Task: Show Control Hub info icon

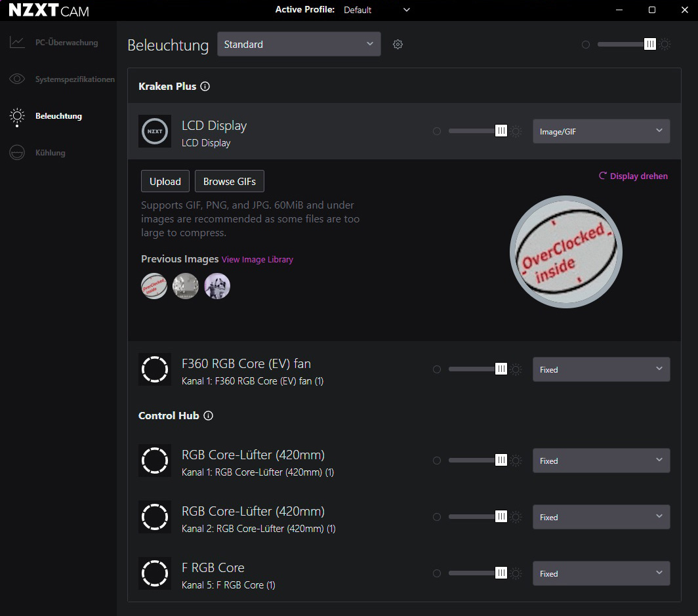Action: (x=209, y=416)
